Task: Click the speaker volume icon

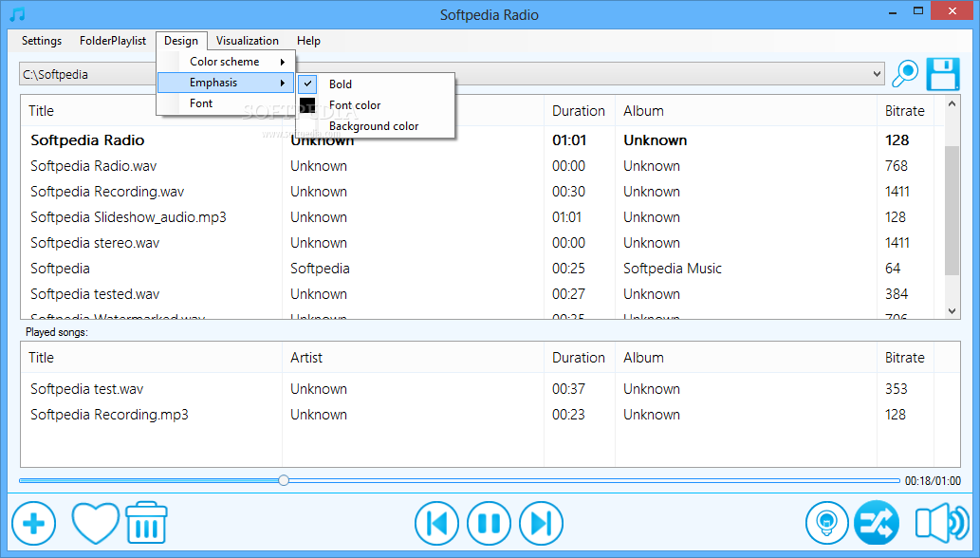Action: [x=942, y=523]
